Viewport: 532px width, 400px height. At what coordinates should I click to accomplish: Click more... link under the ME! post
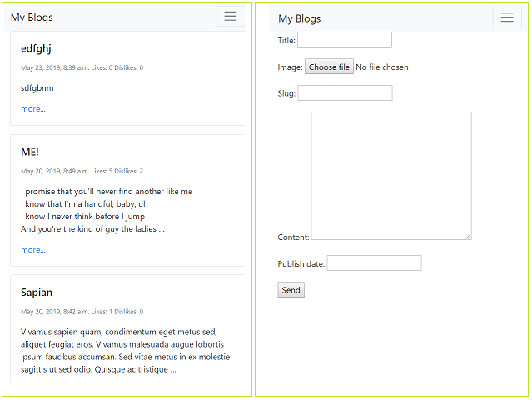(33, 249)
